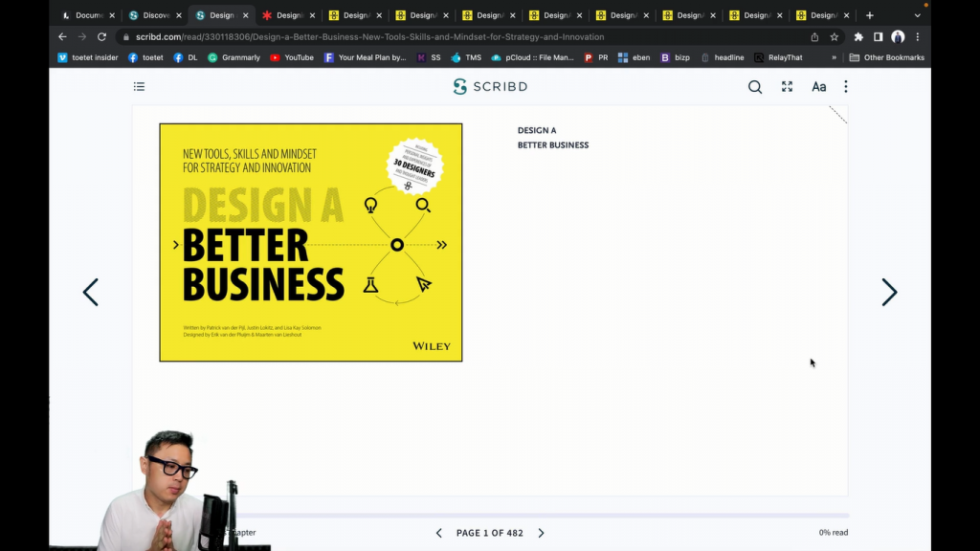Image resolution: width=980 pixels, height=551 pixels.
Task: Open the 'SS' bookmark
Action: click(429, 57)
